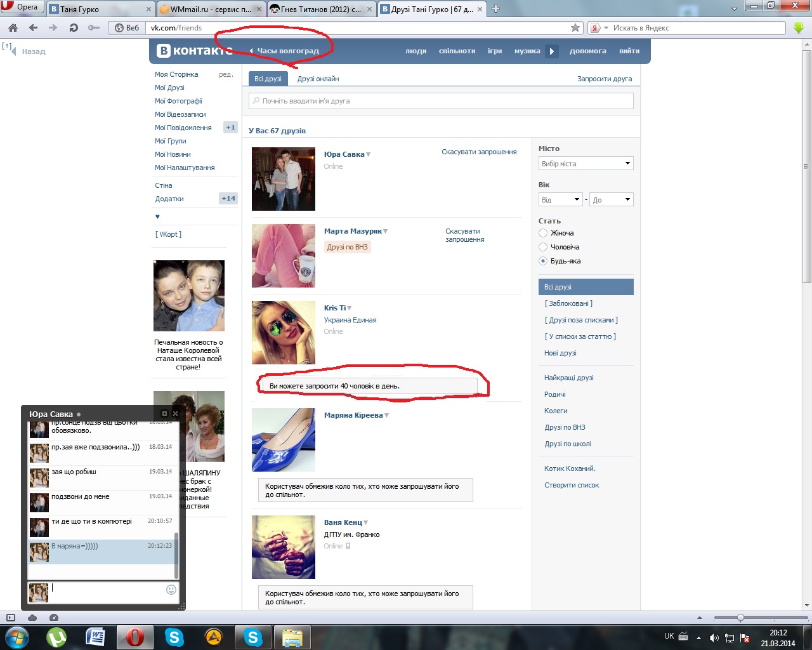
Task: Click Скасувати запрошення for Юра Савка
Action: click(x=479, y=152)
